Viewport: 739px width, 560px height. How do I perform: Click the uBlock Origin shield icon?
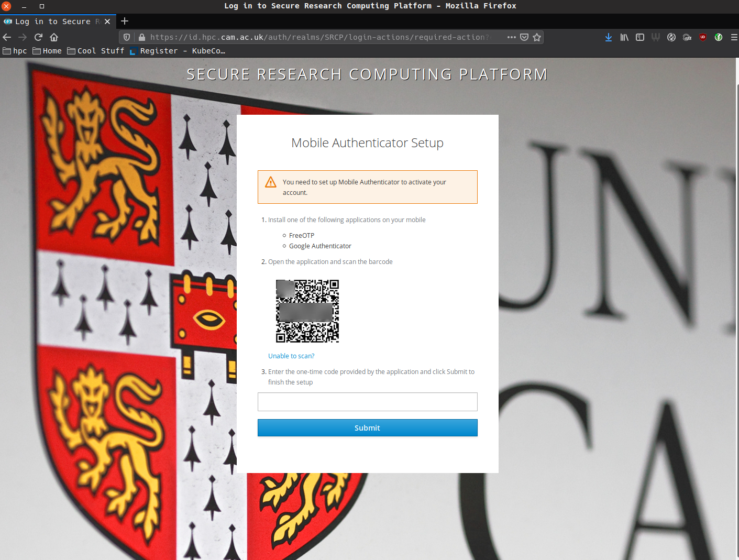pyautogui.click(x=703, y=37)
